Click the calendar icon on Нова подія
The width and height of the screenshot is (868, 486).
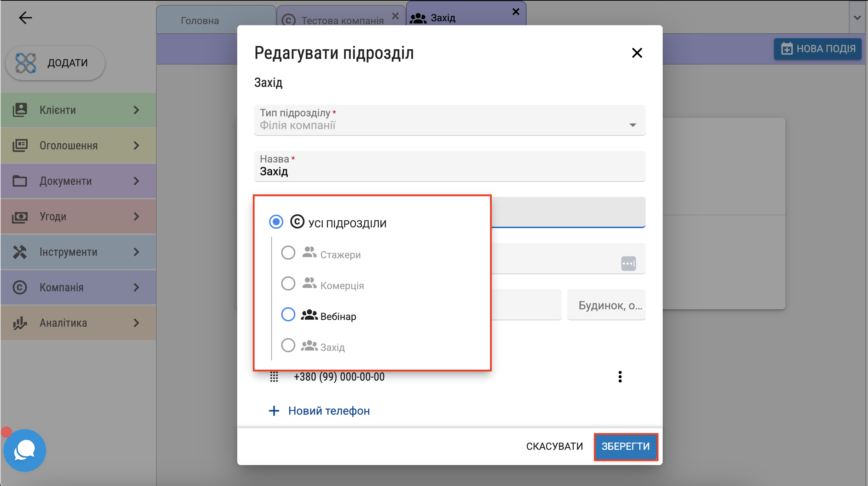pyautogui.click(x=786, y=49)
